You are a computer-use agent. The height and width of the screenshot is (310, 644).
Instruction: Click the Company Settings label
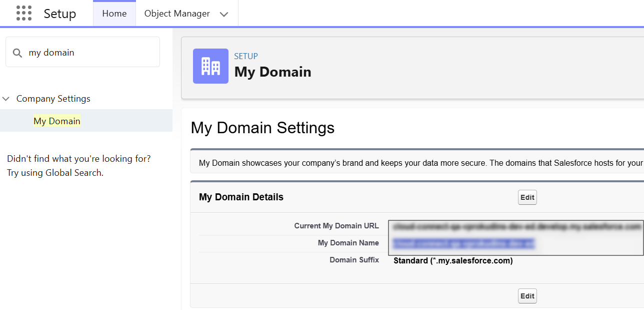point(53,99)
